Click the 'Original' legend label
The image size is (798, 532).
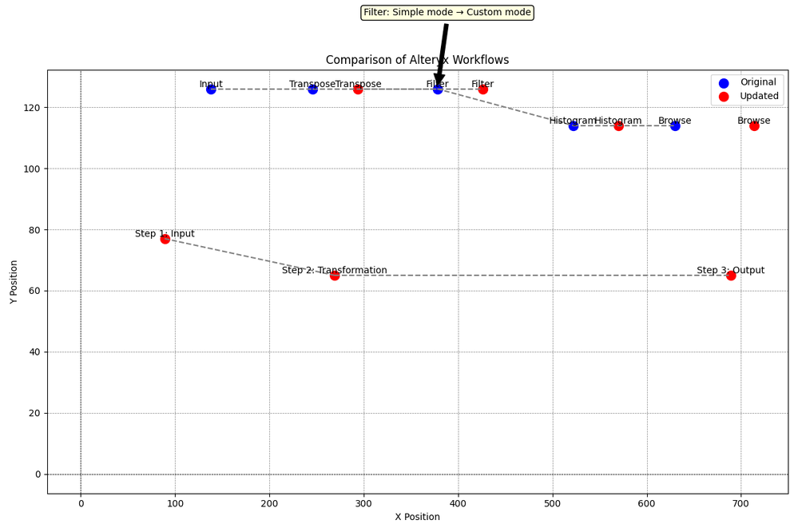pos(758,82)
